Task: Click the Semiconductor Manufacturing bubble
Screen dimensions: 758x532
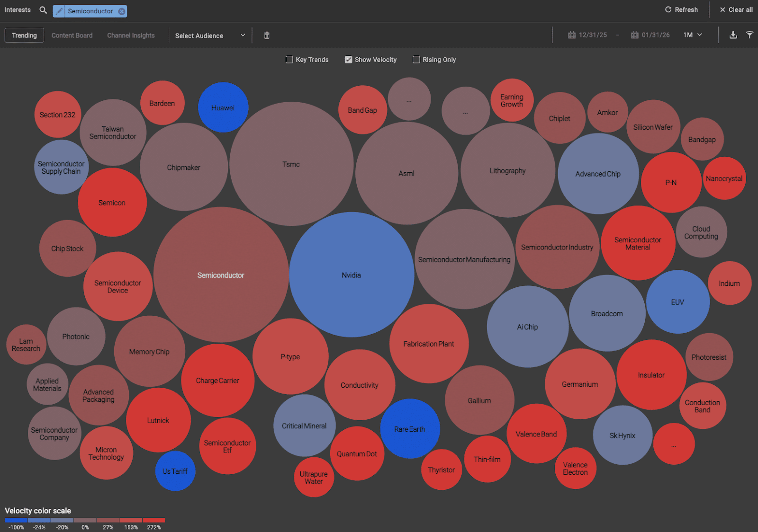Action: pos(465,259)
